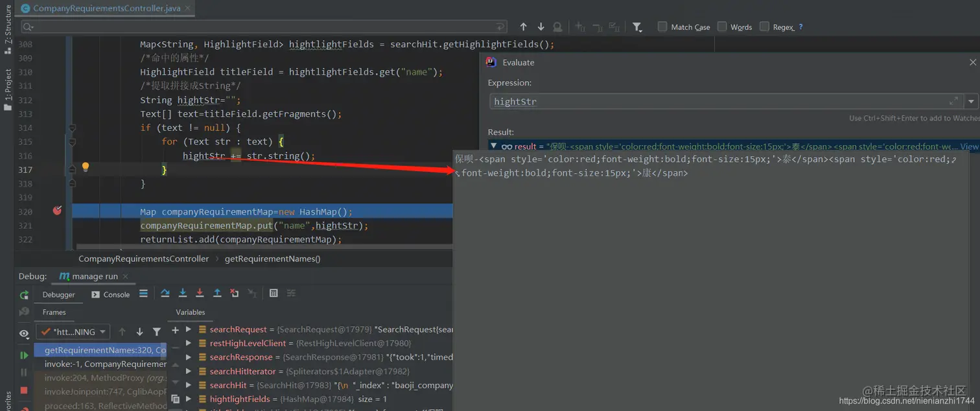Click Drop Frame icon

(x=234, y=294)
